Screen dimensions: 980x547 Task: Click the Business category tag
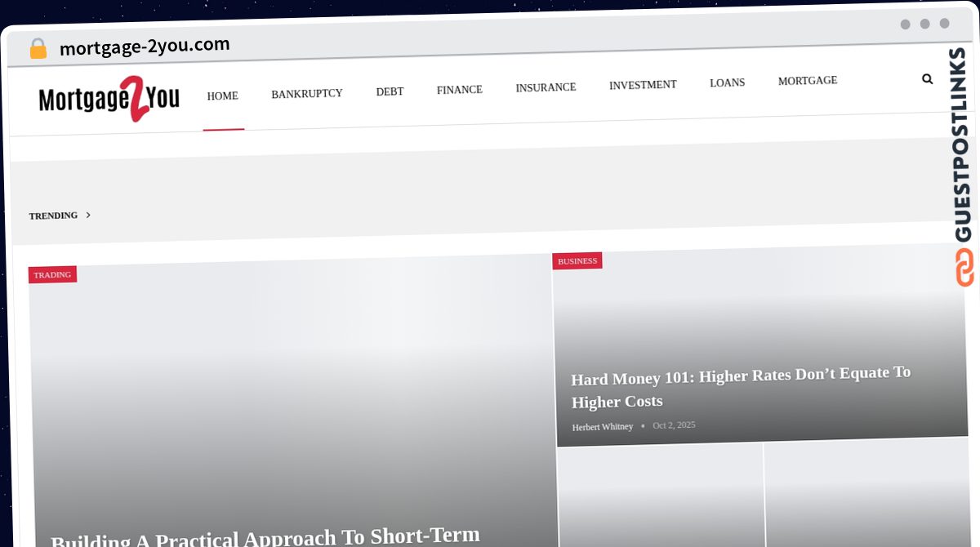[577, 260]
